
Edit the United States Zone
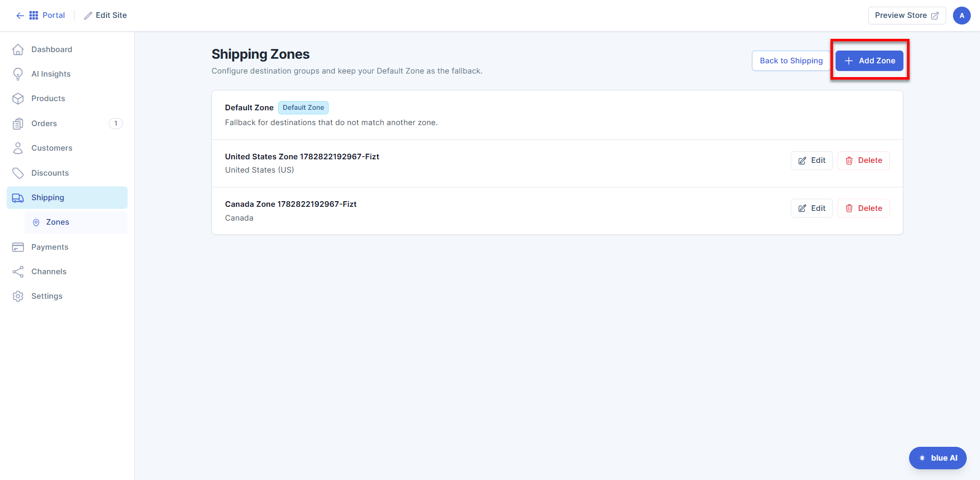pyautogui.click(x=812, y=160)
